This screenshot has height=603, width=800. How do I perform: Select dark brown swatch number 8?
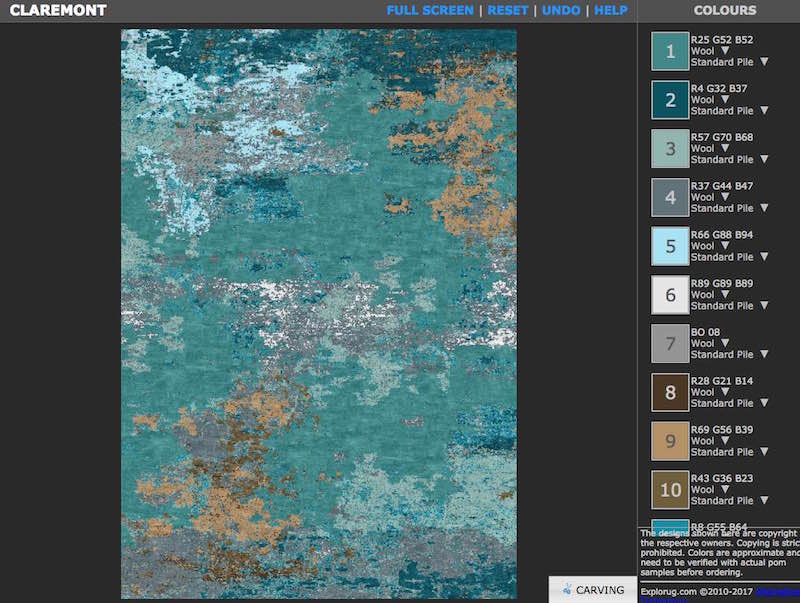(x=670, y=392)
